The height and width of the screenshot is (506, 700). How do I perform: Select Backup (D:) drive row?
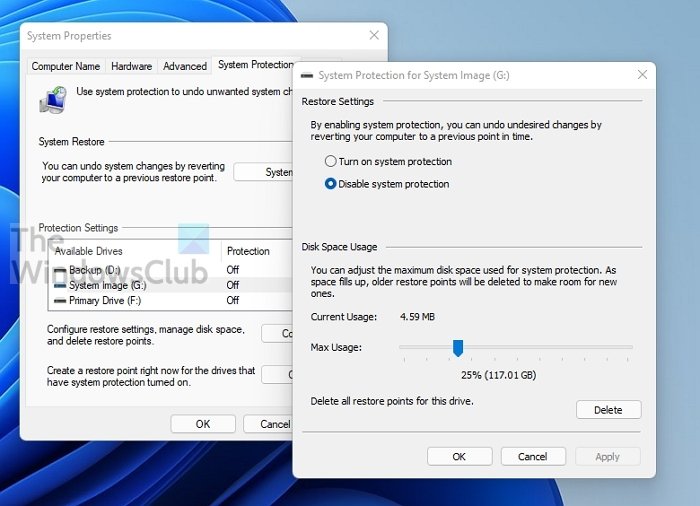click(x=171, y=270)
